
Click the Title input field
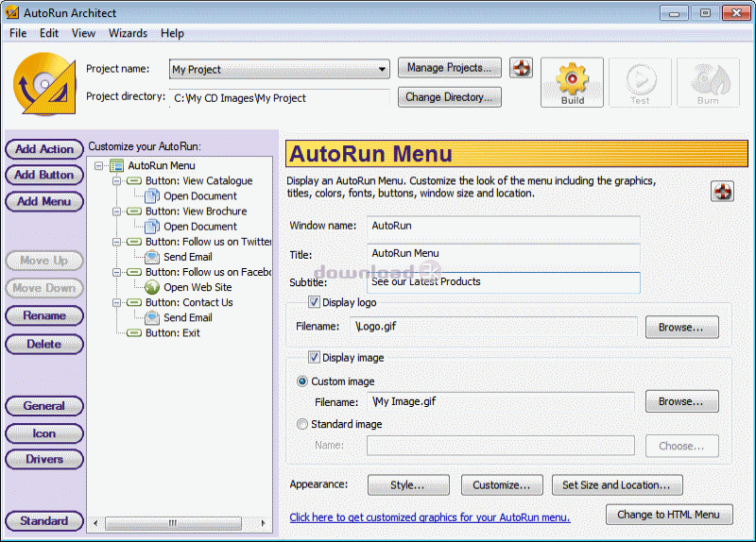(x=504, y=254)
